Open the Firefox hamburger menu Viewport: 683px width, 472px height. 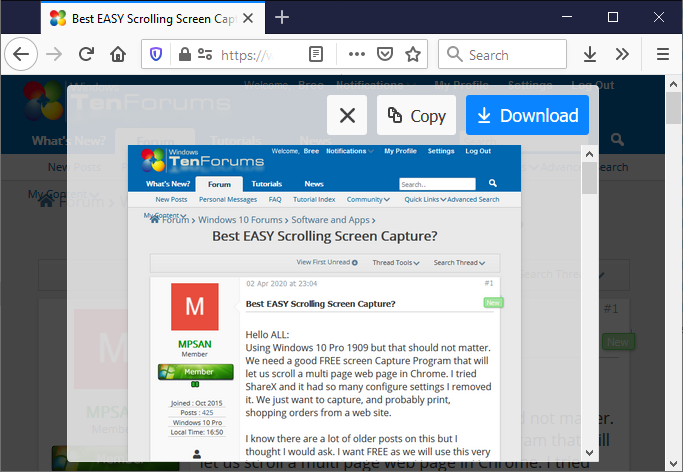tap(663, 54)
